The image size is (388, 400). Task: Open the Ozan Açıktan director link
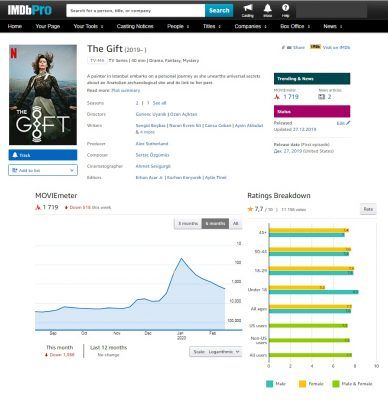click(x=183, y=114)
